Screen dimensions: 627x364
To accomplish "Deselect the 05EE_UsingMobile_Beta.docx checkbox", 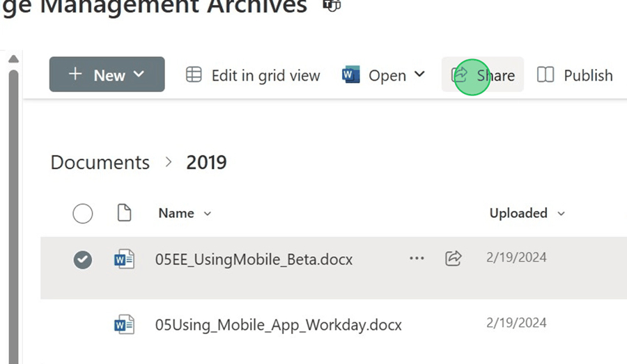I will coord(83,260).
